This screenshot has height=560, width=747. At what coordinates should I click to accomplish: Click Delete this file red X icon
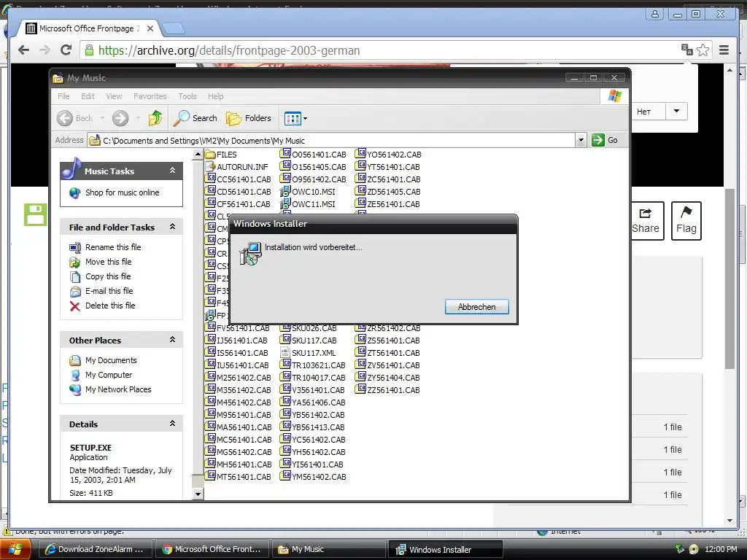tap(75, 306)
